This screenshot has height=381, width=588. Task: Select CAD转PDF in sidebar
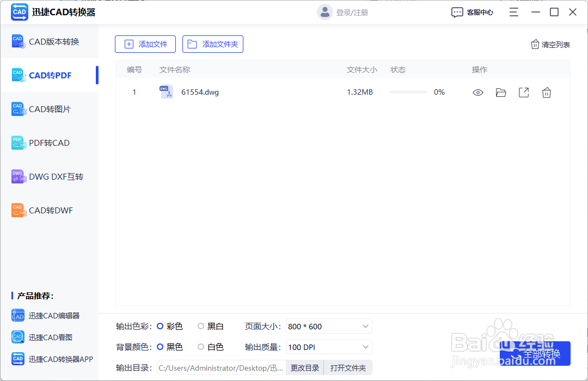click(50, 75)
